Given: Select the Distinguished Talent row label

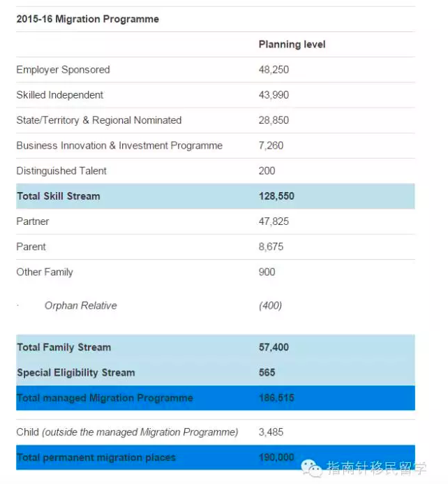Looking at the screenshot, I should tap(61, 170).
